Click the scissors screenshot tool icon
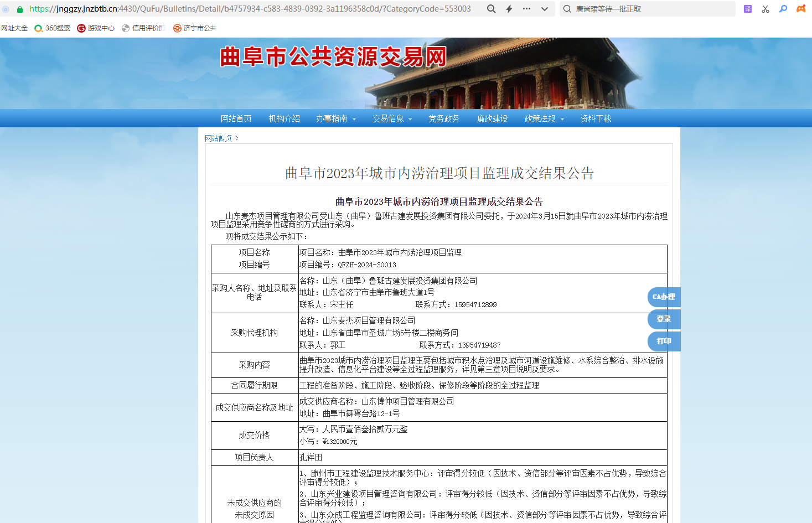Screen dimensions: 812x523 click(x=766, y=9)
